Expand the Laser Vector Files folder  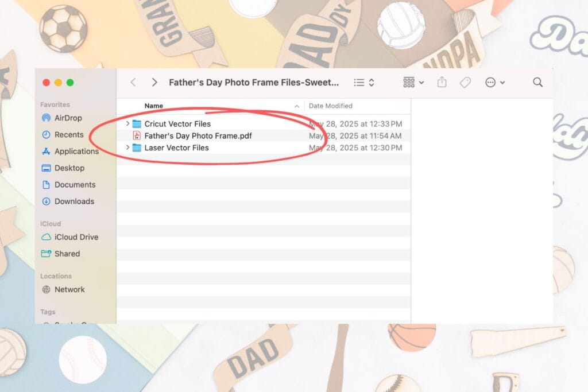(128, 148)
